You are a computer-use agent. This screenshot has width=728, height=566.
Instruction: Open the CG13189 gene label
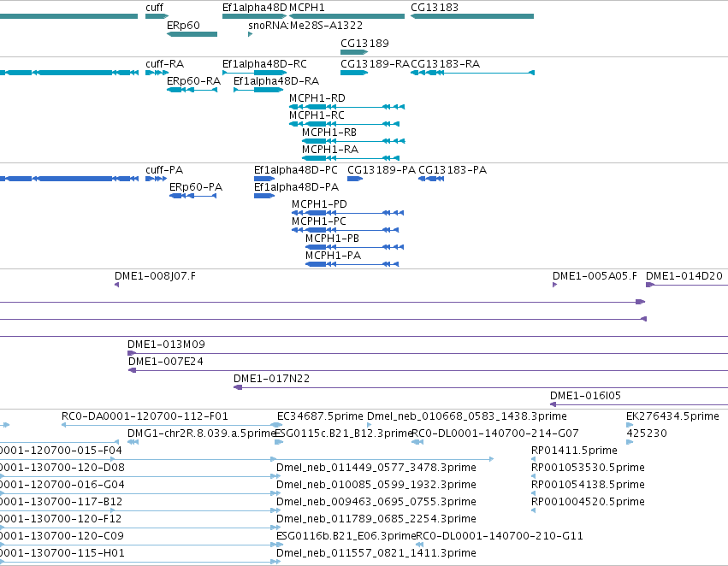[364, 43]
